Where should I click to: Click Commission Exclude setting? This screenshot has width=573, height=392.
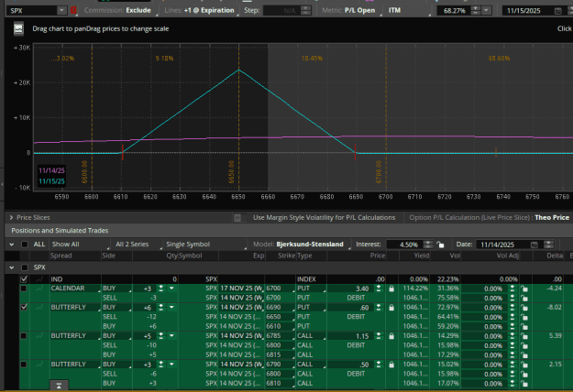117,11
